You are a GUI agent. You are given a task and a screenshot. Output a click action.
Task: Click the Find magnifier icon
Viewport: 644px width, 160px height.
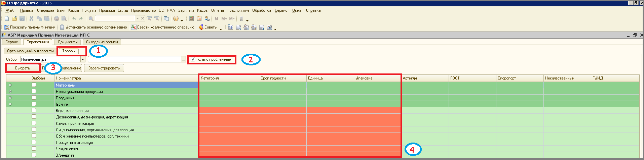coord(91,18)
